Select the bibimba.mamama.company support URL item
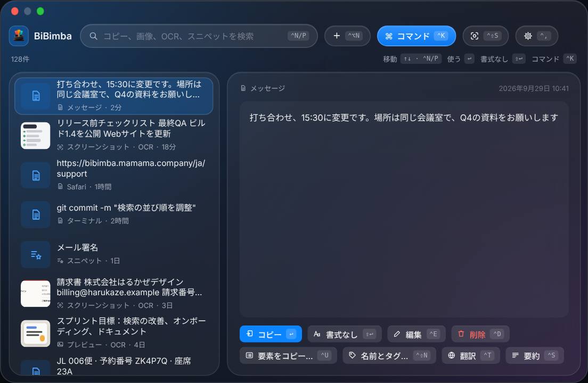This screenshot has height=383, width=588. 113,175
